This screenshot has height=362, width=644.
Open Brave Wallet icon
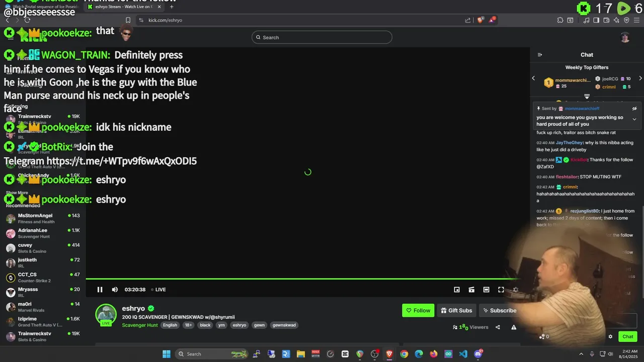(x=606, y=20)
